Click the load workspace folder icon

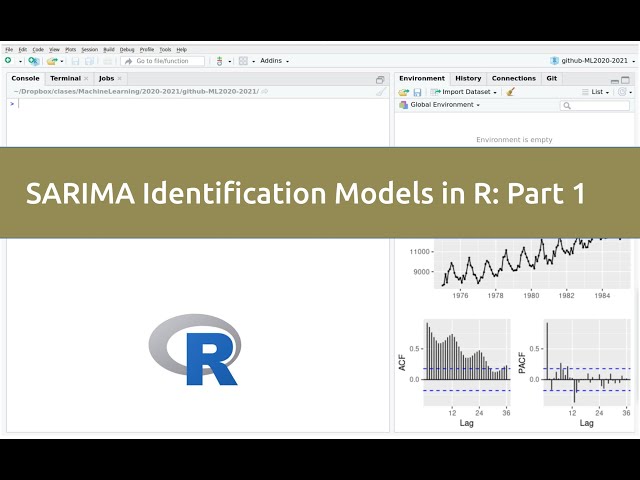[x=404, y=92]
